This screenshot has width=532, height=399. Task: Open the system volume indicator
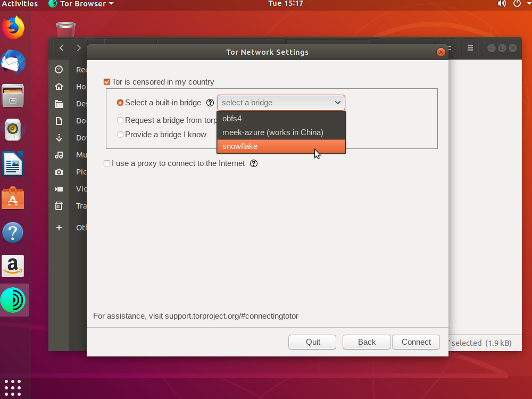pyautogui.click(x=502, y=4)
